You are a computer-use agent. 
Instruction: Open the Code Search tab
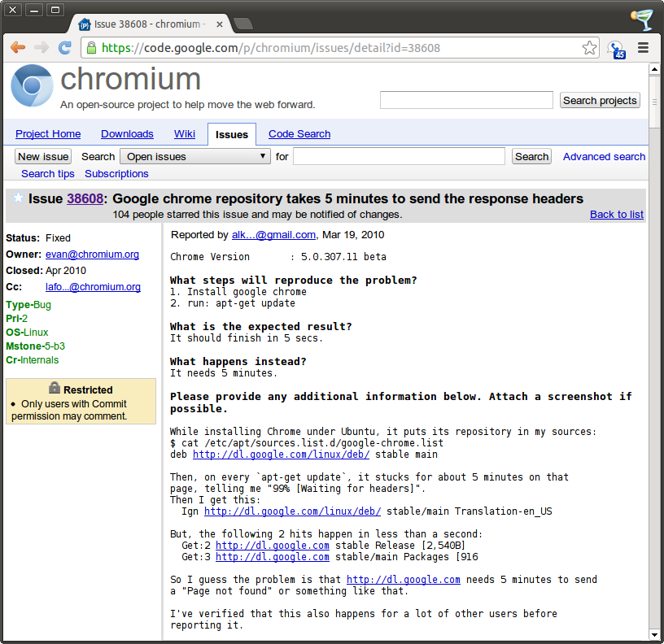point(299,134)
